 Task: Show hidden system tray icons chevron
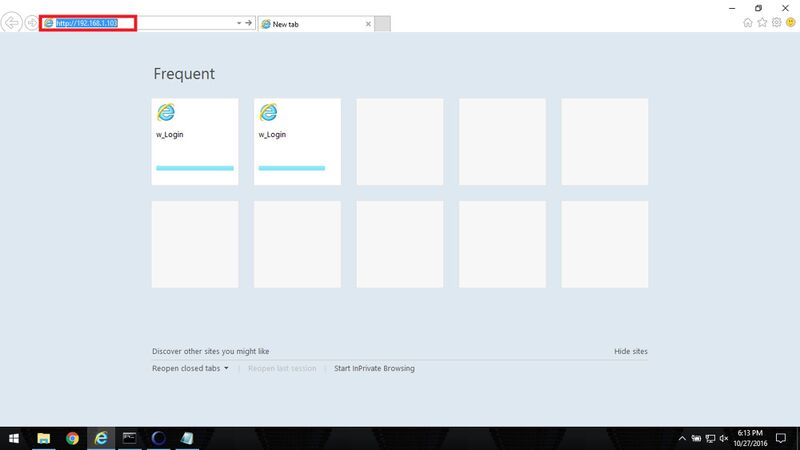pos(682,438)
